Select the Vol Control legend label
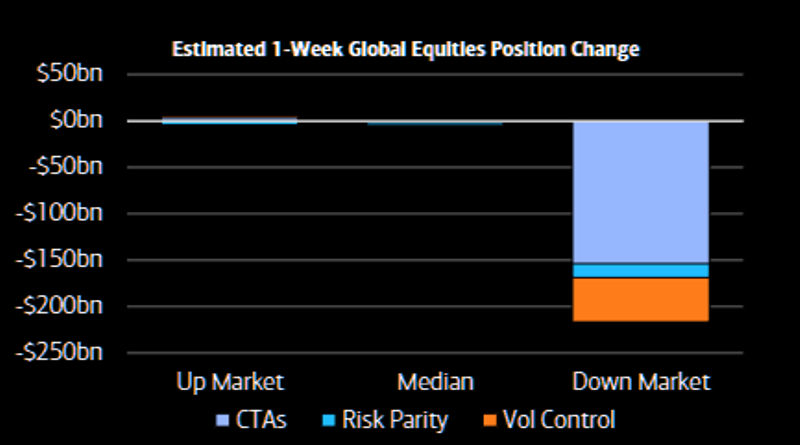This screenshot has height=445, width=800. 562,420
